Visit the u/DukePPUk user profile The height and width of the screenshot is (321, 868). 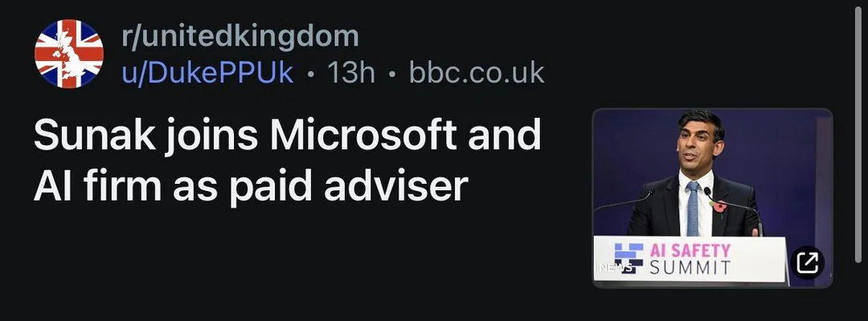[207, 73]
